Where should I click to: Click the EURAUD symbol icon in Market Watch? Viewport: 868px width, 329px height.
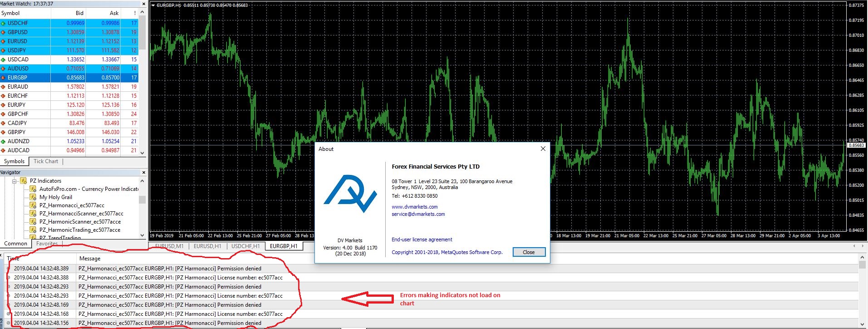(x=3, y=87)
